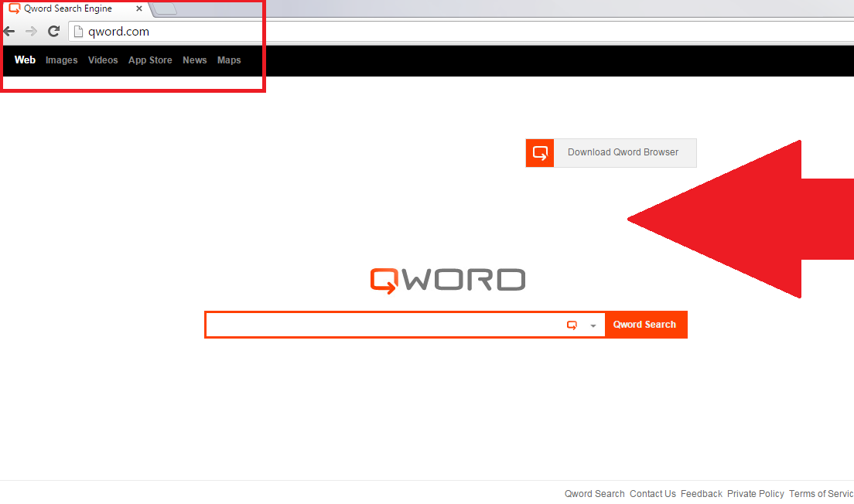Open the Terms of Service link
The height and width of the screenshot is (504, 854).
822,494
